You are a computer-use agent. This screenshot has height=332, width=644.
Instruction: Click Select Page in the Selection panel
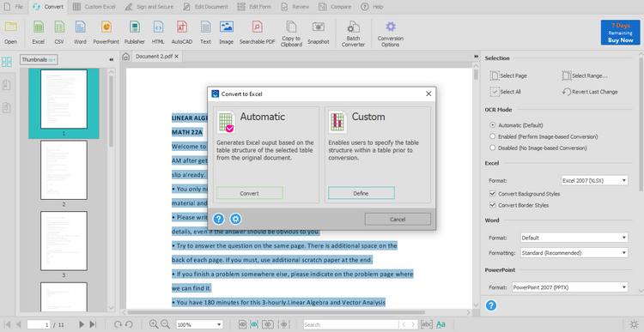tap(508, 75)
